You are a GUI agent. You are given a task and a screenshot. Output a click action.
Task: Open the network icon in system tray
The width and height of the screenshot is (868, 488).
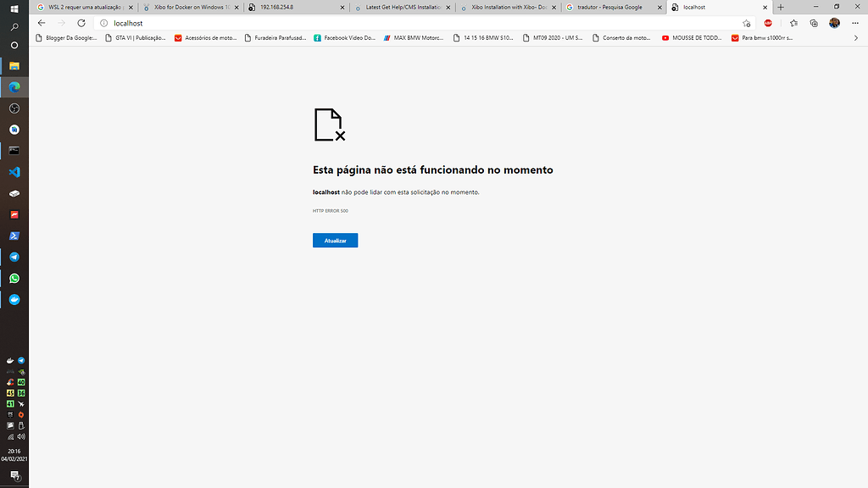10,436
